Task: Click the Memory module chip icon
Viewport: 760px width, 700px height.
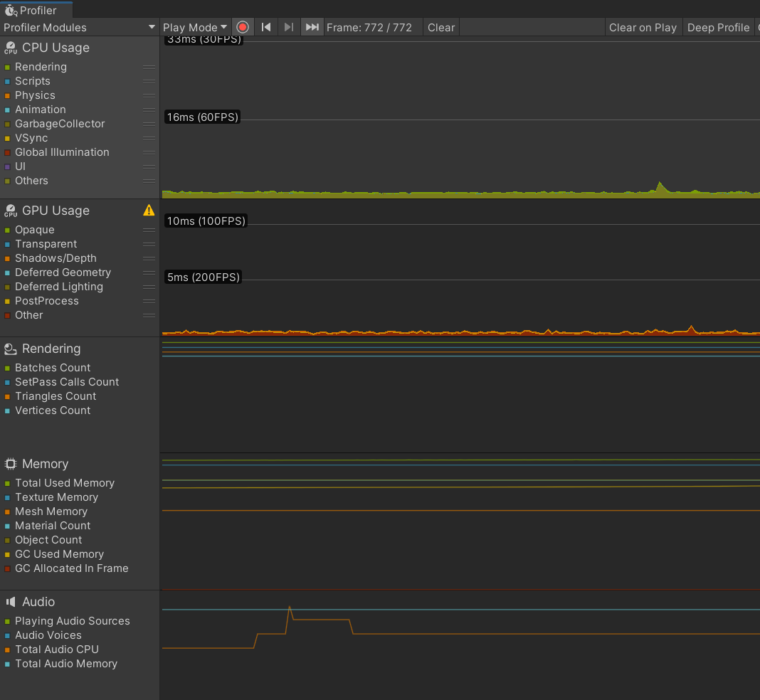Action: (11, 464)
